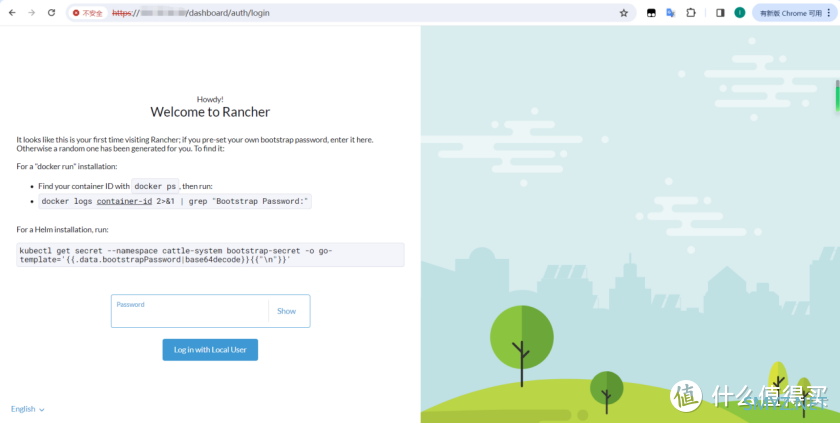Reload the Rancher login page

(51, 13)
